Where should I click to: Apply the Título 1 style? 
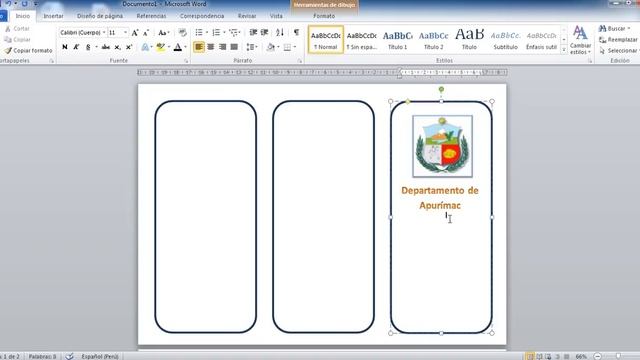click(398, 40)
